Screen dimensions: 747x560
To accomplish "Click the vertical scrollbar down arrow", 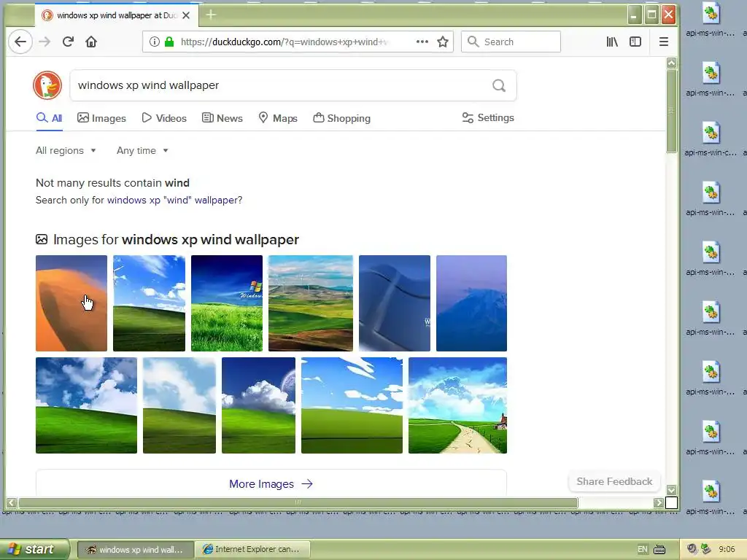I will tap(671, 490).
